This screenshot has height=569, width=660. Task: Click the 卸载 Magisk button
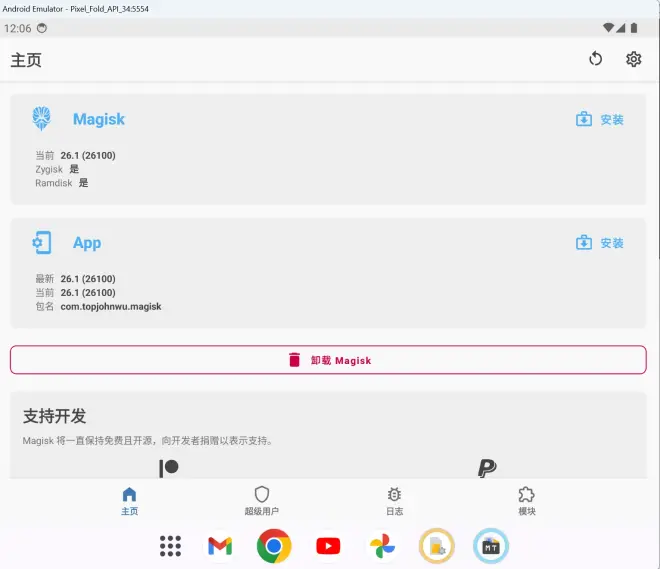click(x=328, y=360)
